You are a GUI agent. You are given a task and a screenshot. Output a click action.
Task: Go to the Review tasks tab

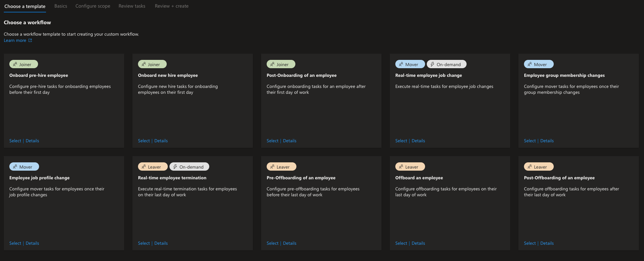tap(132, 6)
